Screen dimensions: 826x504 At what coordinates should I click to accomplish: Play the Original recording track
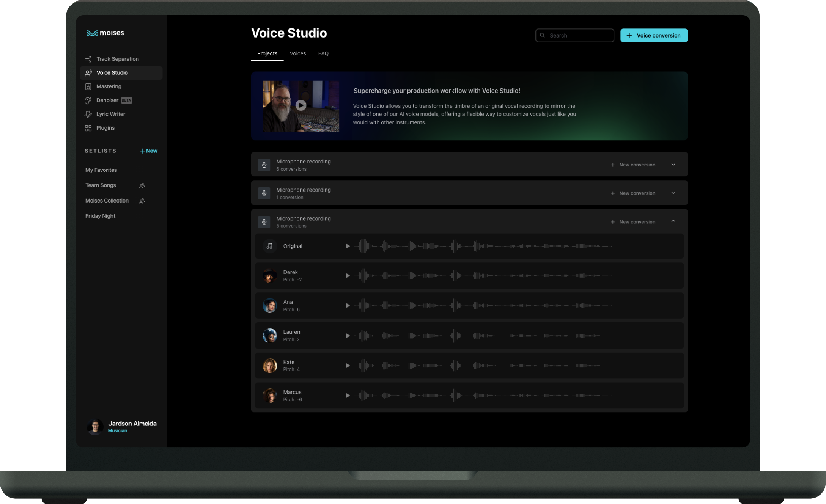click(x=348, y=246)
